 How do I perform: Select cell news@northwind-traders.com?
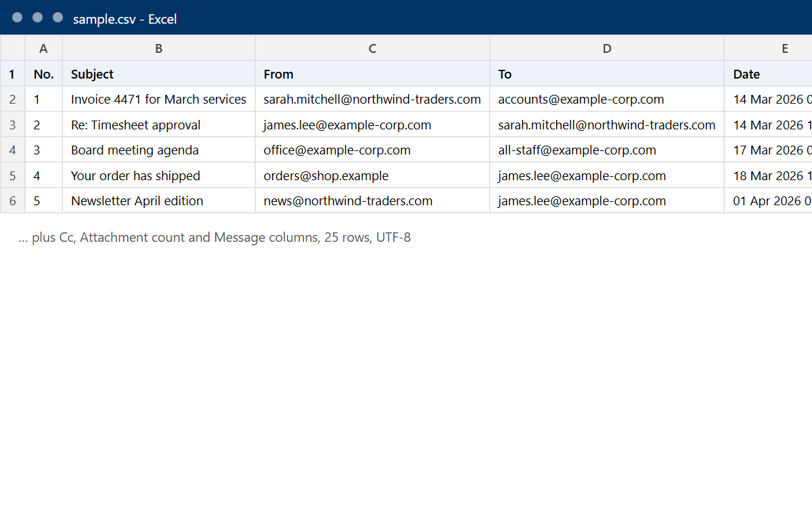click(x=373, y=200)
